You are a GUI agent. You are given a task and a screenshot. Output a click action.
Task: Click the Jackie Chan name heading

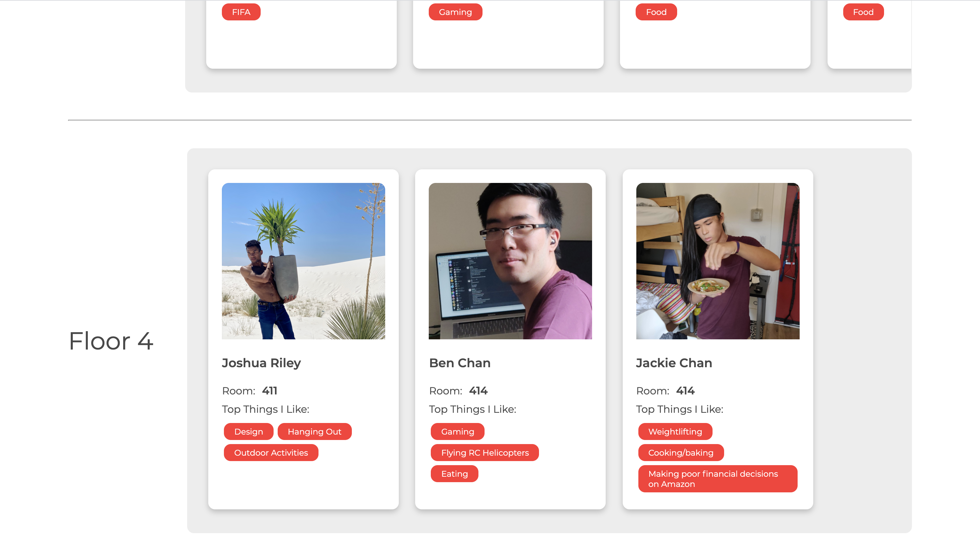[674, 363]
